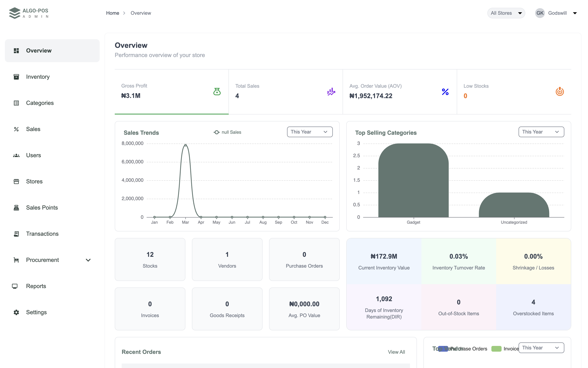Click the blue AOV percent icon
The image size is (588, 368).
coord(445,92)
